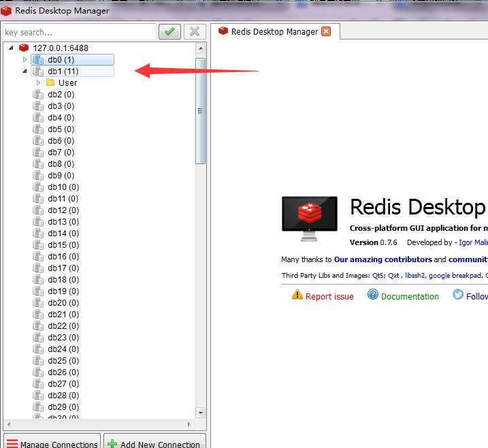The width and height of the screenshot is (488, 448).
Task: Open Manage Connections button
Action: (x=52, y=441)
